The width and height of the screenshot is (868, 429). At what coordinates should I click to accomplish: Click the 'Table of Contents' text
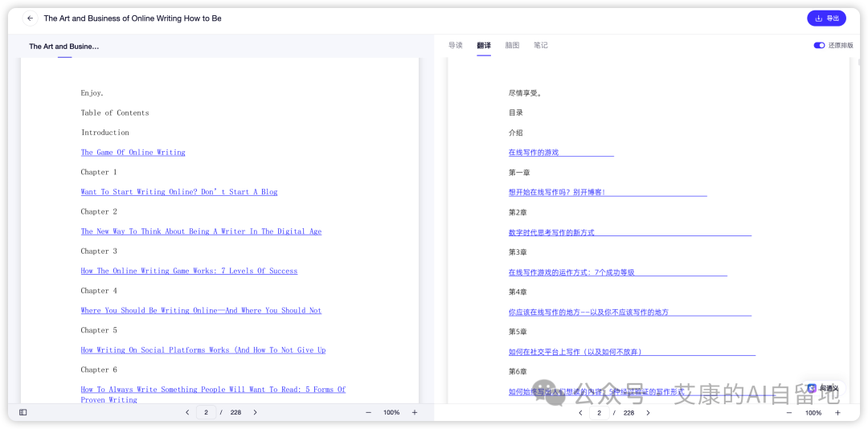coord(115,113)
